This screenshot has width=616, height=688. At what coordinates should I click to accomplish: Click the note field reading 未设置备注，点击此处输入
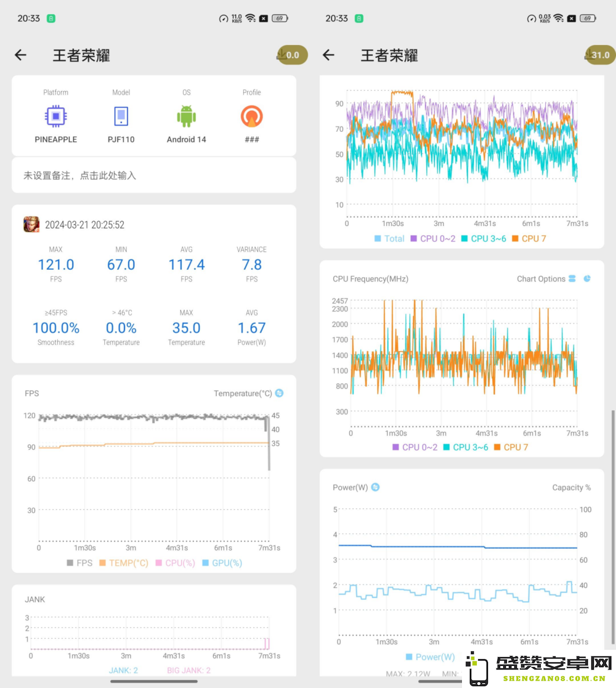(x=154, y=176)
